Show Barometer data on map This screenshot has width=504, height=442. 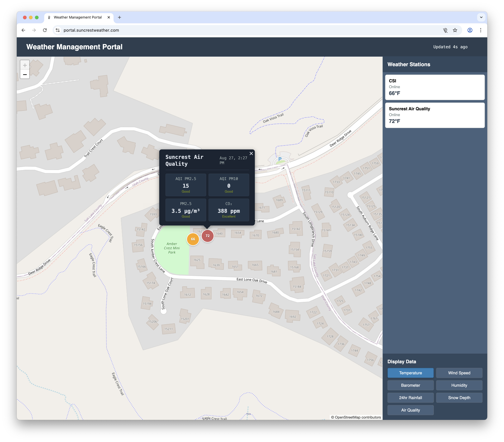[410, 385]
